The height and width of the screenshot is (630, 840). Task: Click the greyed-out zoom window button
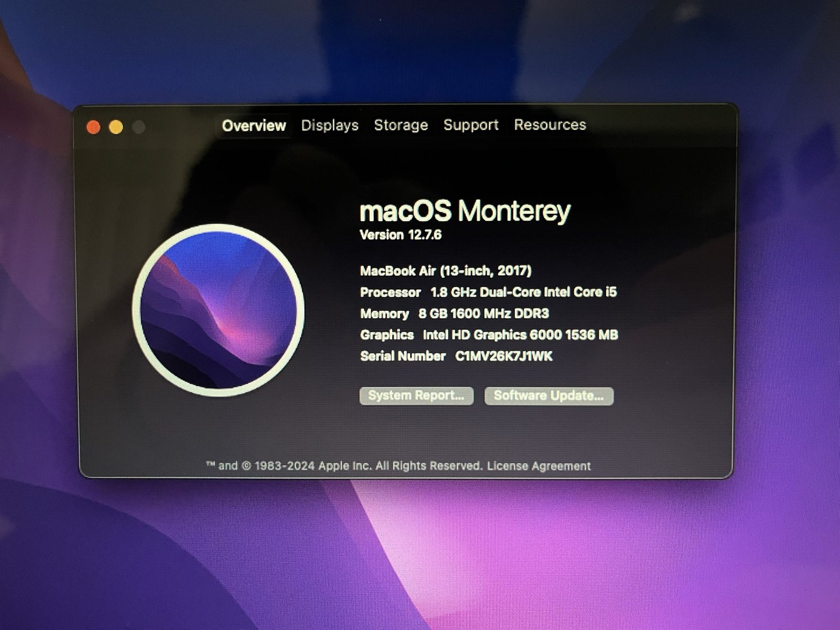[x=139, y=127]
